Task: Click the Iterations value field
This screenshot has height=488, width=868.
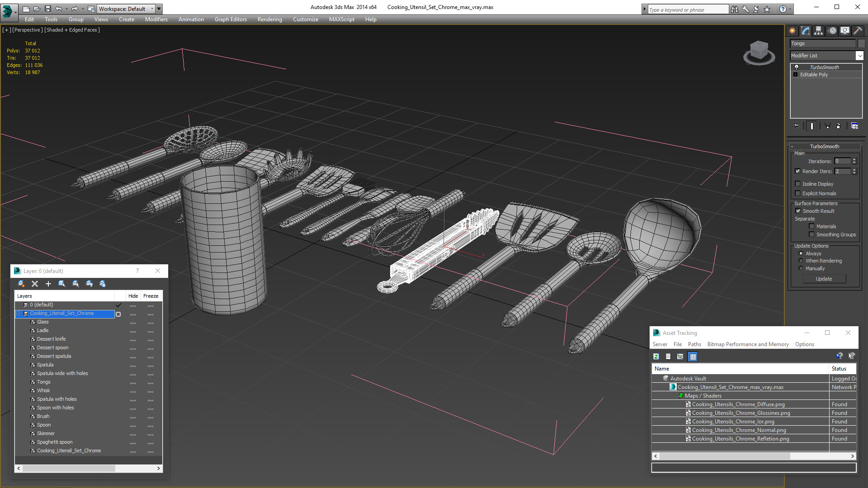Action: coord(842,161)
